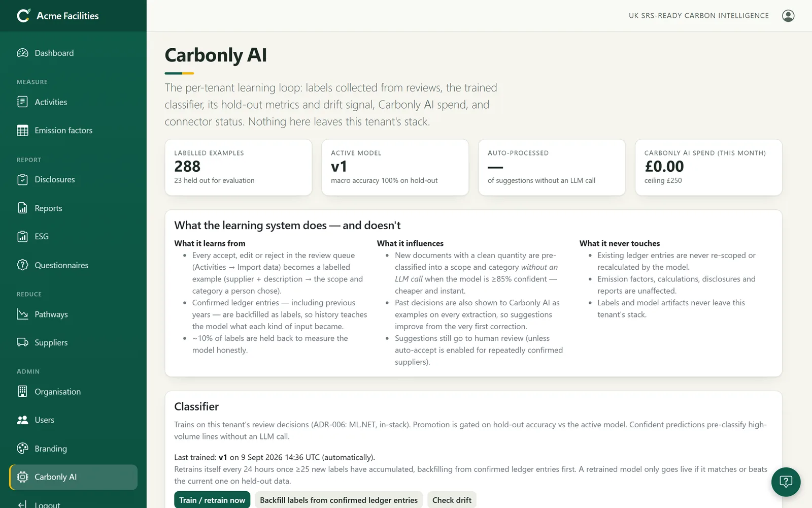Image resolution: width=812 pixels, height=508 pixels.
Task: Open the floating help chat button
Action: 786,482
